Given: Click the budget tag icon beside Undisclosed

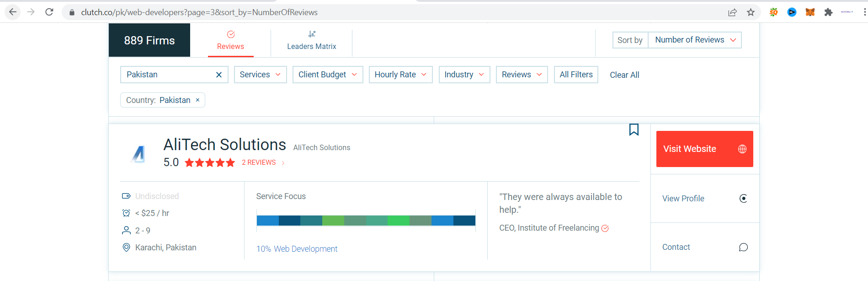Looking at the screenshot, I should pos(126,196).
